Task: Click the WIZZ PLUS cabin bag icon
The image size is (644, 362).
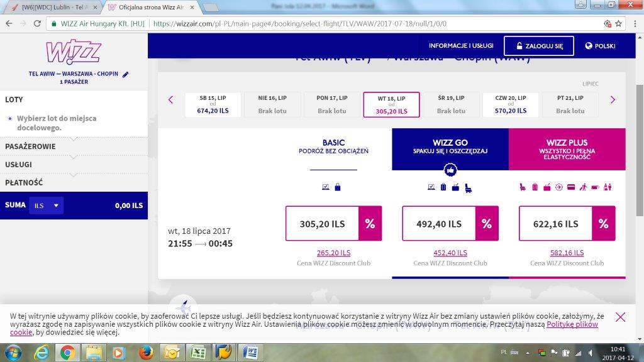Action: pyautogui.click(x=547, y=187)
